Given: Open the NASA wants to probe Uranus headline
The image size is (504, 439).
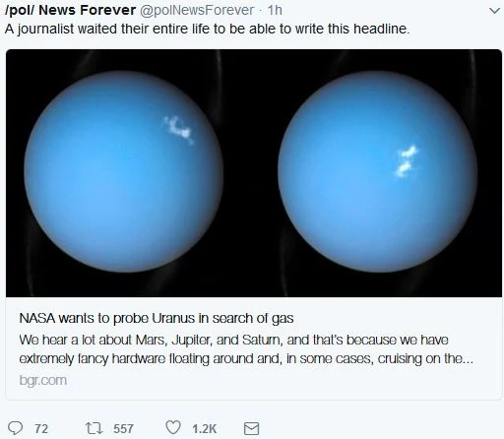Looking at the screenshot, I should (x=157, y=318).
